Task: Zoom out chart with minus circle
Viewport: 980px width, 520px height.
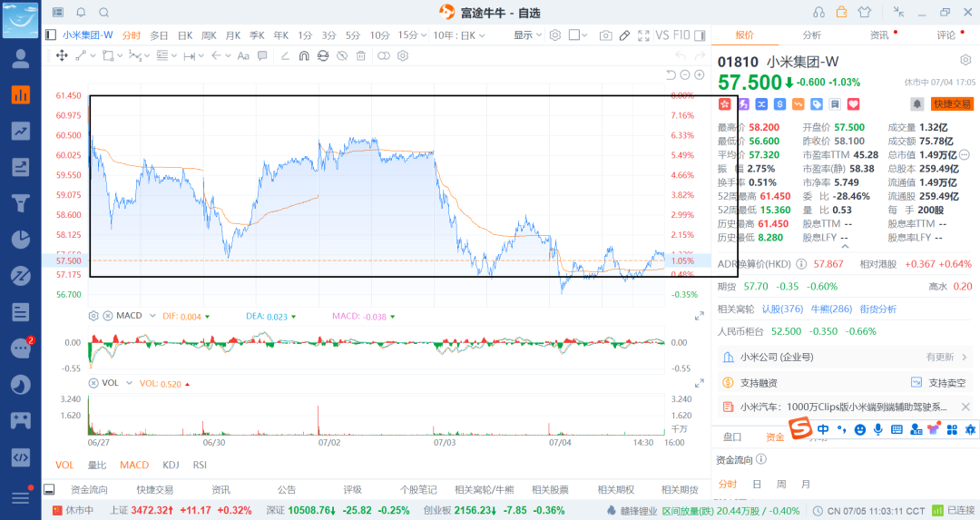Action: click(685, 75)
